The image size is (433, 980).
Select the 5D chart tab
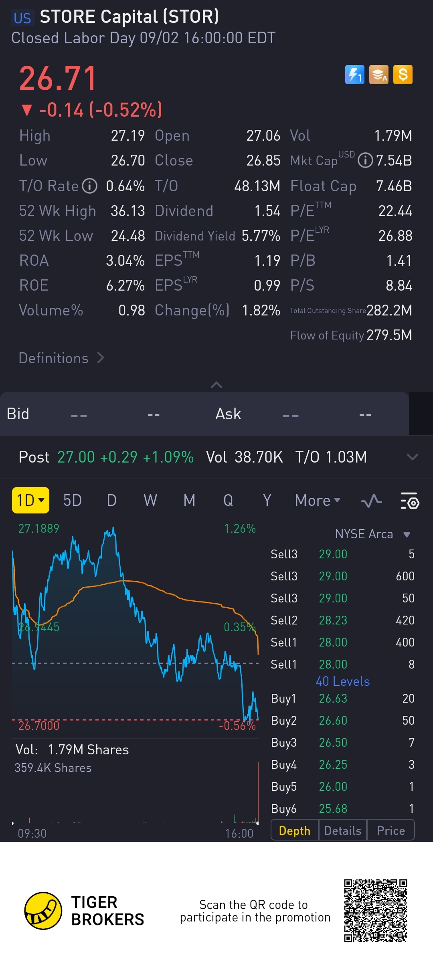tap(73, 501)
